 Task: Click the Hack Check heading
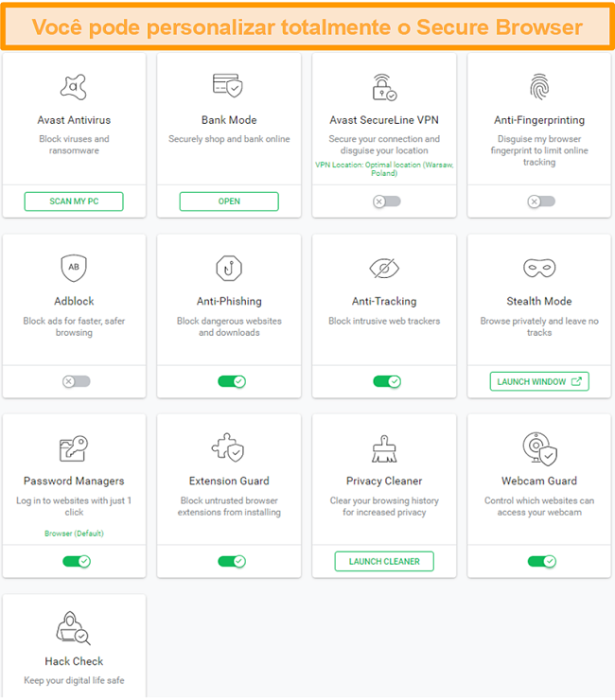click(x=74, y=661)
